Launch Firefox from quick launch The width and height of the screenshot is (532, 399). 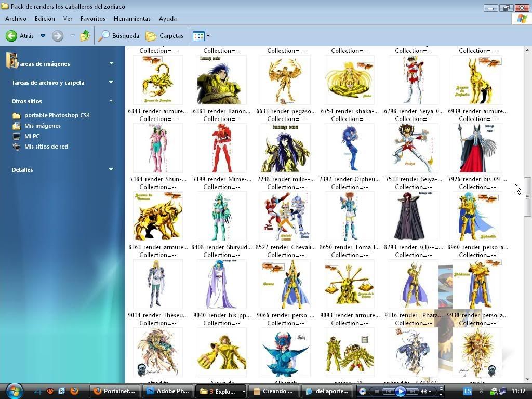pyautogui.click(x=74, y=391)
